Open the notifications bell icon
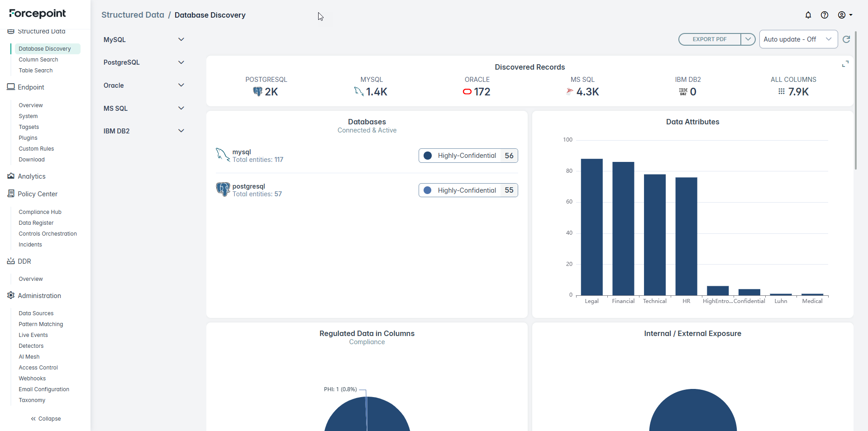The height and width of the screenshot is (431, 868). (x=808, y=15)
